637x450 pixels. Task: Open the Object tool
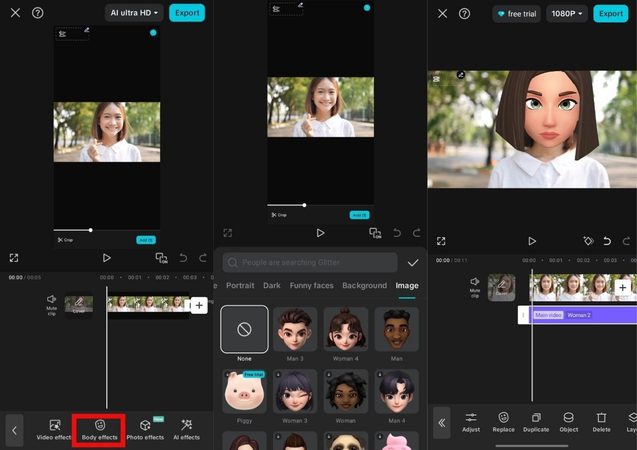tap(568, 421)
